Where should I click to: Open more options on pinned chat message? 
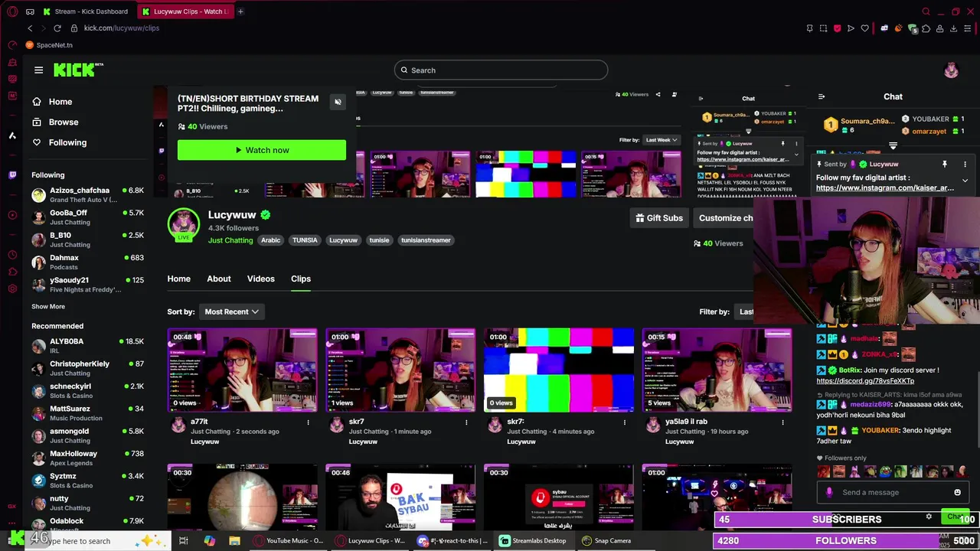(965, 165)
